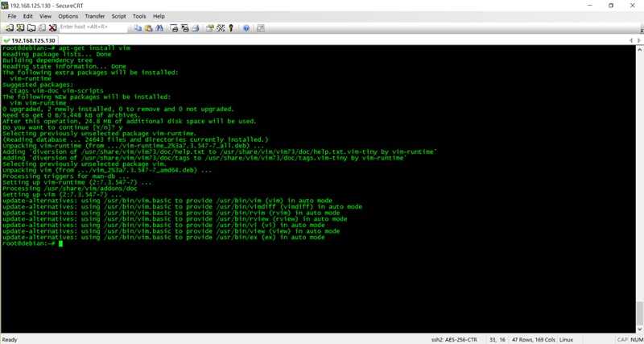Open the Public Key Assistant key icon
644x344 pixels.
[231, 28]
